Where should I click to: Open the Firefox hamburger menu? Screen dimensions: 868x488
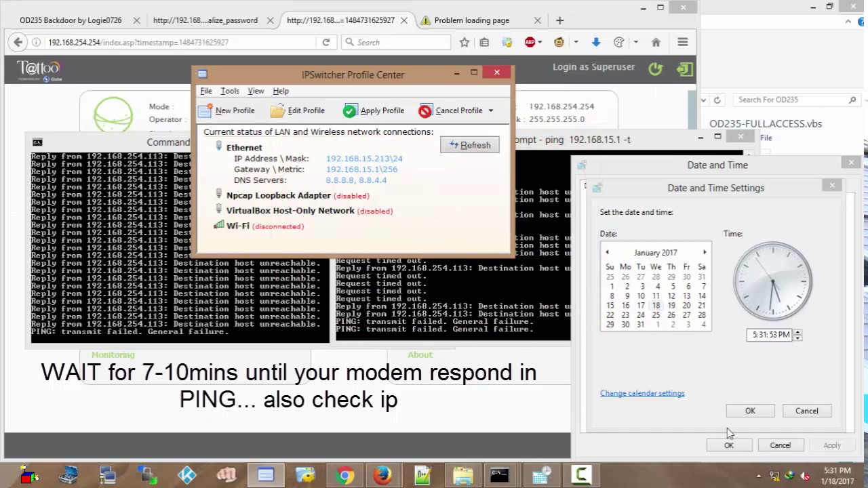pyautogui.click(x=683, y=42)
